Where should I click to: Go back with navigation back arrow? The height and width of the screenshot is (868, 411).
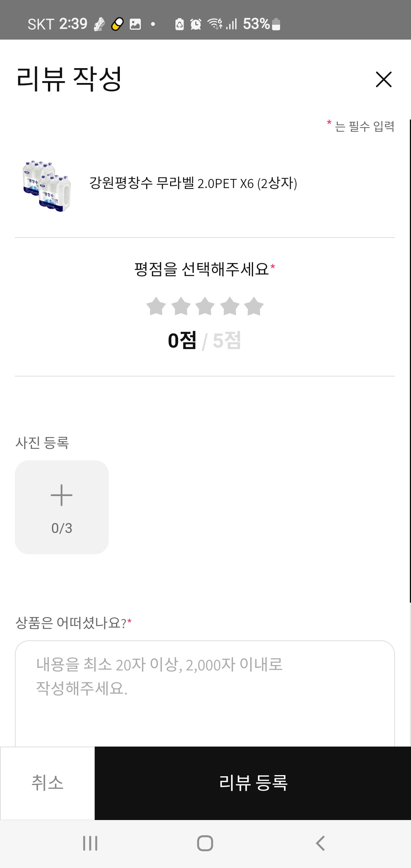320,843
